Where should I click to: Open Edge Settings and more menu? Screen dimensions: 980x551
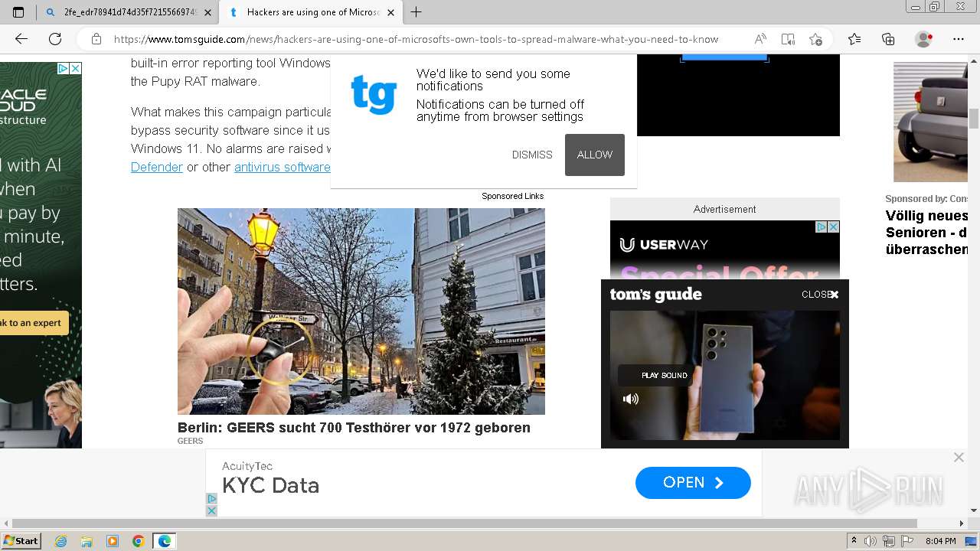click(x=959, y=39)
